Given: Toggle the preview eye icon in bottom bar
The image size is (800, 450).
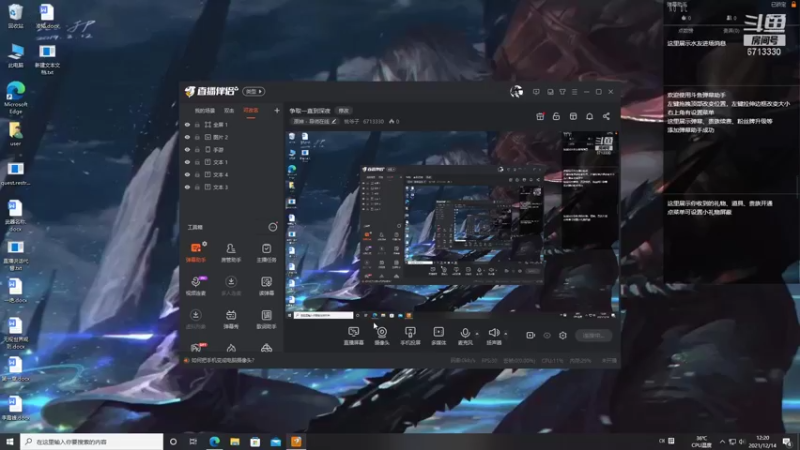Looking at the screenshot, I should coord(547,335).
